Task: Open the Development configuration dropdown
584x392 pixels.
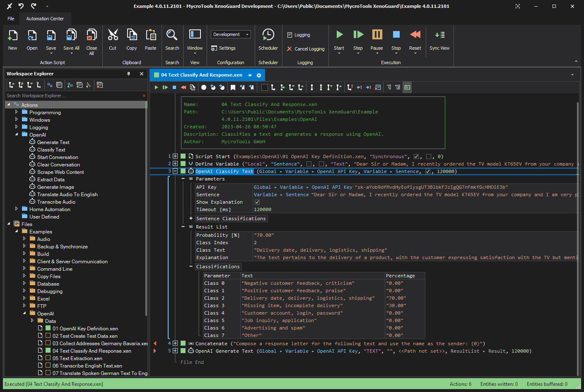Action: coord(231,34)
